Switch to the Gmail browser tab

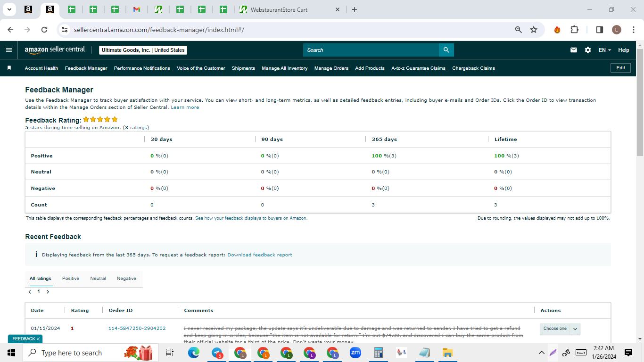[x=137, y=9]
